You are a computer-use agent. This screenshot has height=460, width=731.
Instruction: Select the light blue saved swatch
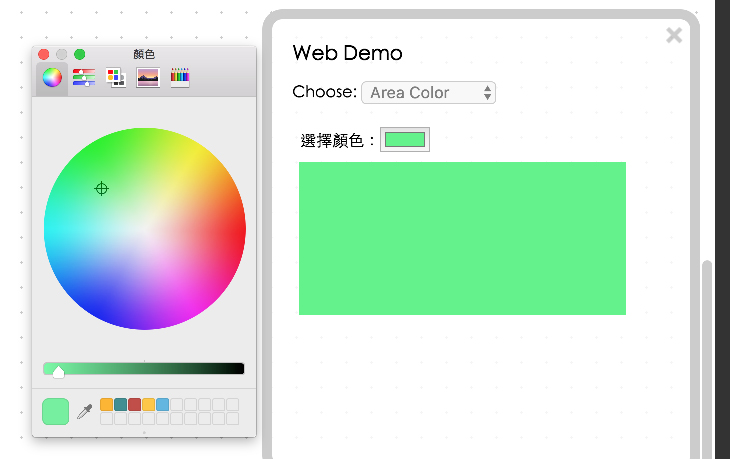click(163, 404)
